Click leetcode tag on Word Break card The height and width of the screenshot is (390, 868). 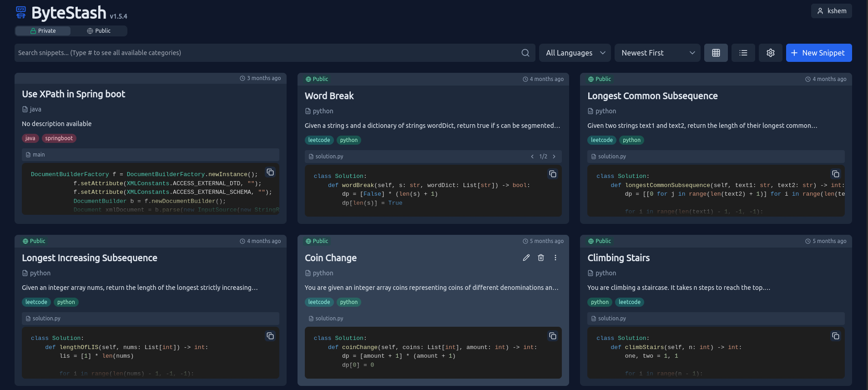point(319,140)
